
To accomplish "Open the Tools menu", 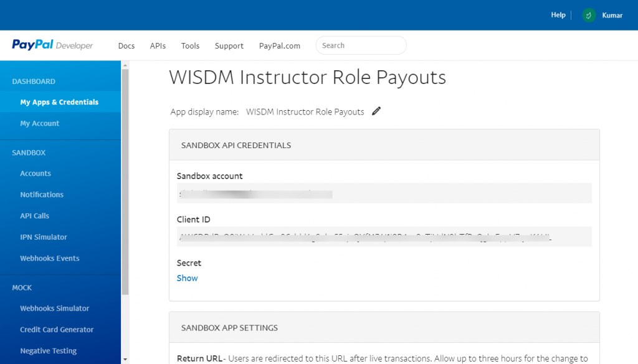I will click(190, 46).
